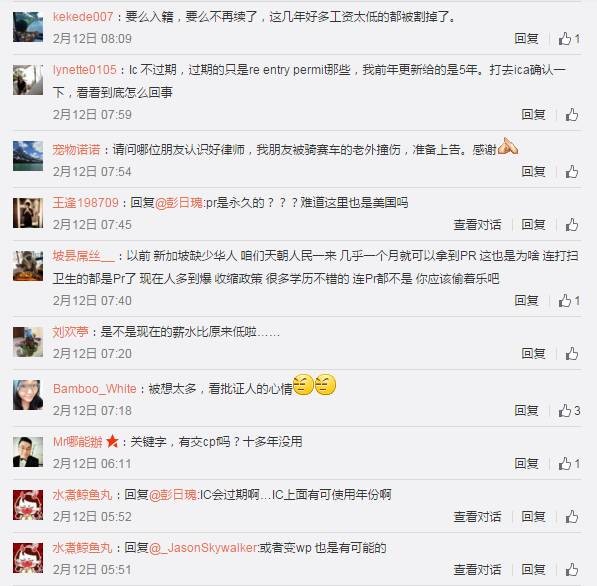Thumbs-up 水煮鲸鱼丸's 05:52 comment
Viewport: 597px width, 586px height.
coord(571,517)
